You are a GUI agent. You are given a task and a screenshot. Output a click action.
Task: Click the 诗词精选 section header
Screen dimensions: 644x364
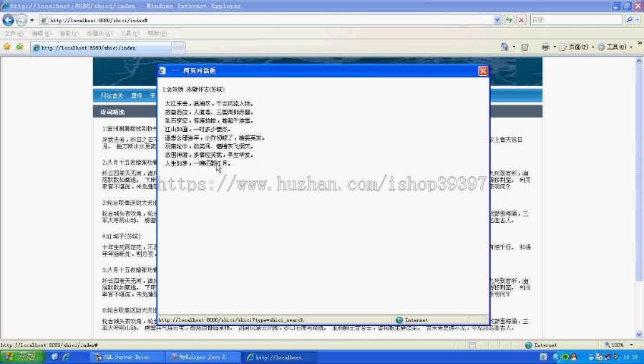click(112, 112)
